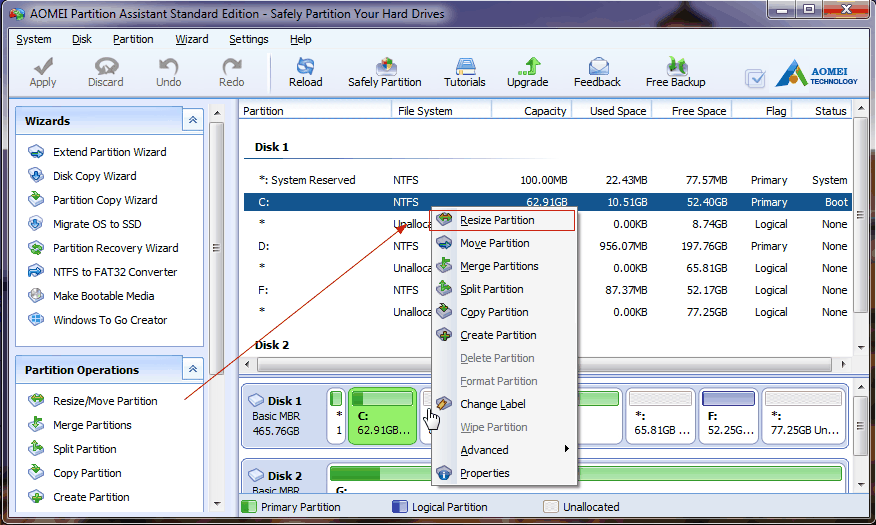Screen dimensions: 876x525
Task: Open the Partition menu
Action: coord(133,39)
